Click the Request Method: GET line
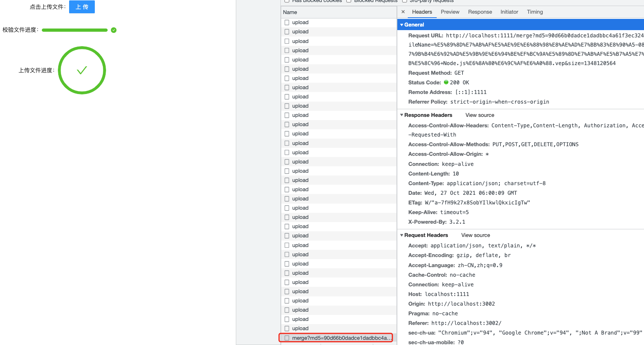 [436, 73]
